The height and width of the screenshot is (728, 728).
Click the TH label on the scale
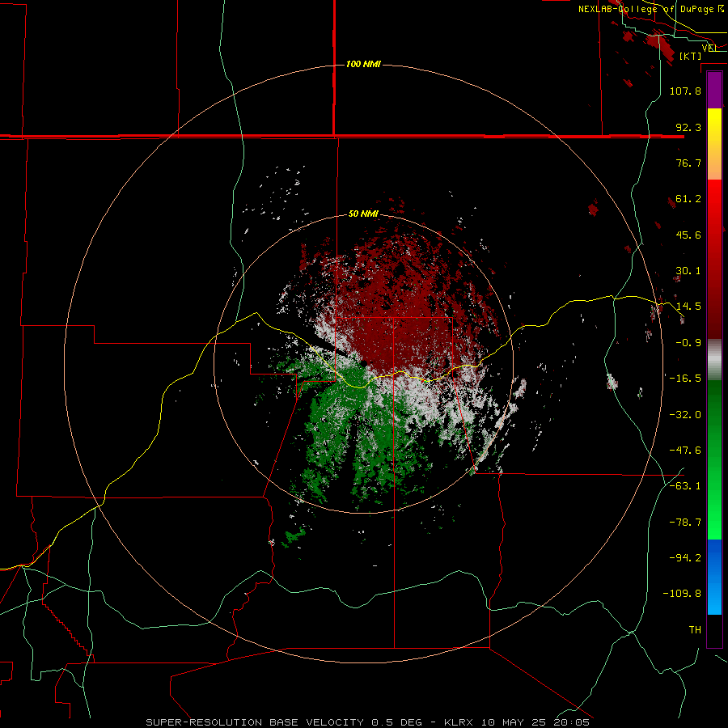(x=695, y=630)
